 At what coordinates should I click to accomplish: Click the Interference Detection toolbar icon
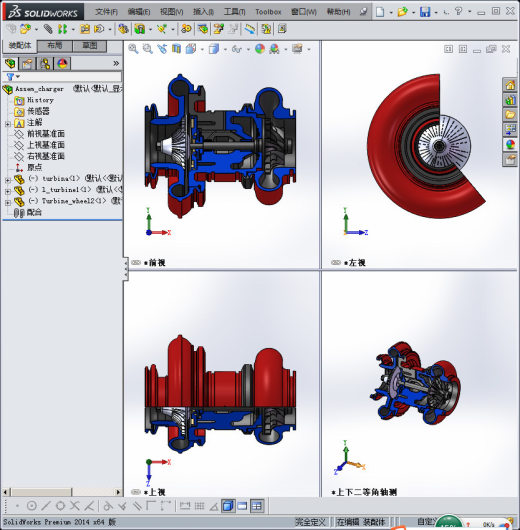pos(266,29)
